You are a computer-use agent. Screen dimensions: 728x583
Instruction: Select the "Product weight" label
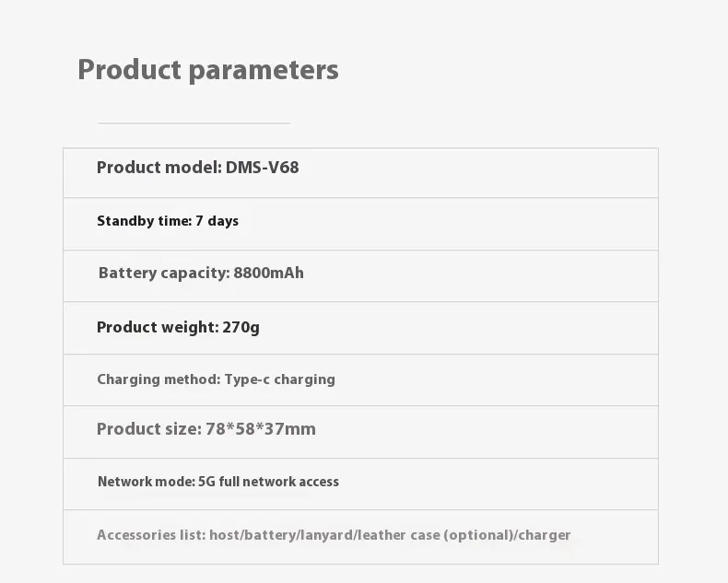(157, 327)
